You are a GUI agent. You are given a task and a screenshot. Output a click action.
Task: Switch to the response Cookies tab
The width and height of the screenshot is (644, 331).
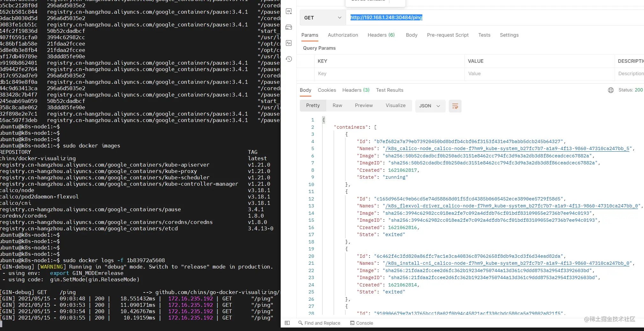(x=327, y=90)
